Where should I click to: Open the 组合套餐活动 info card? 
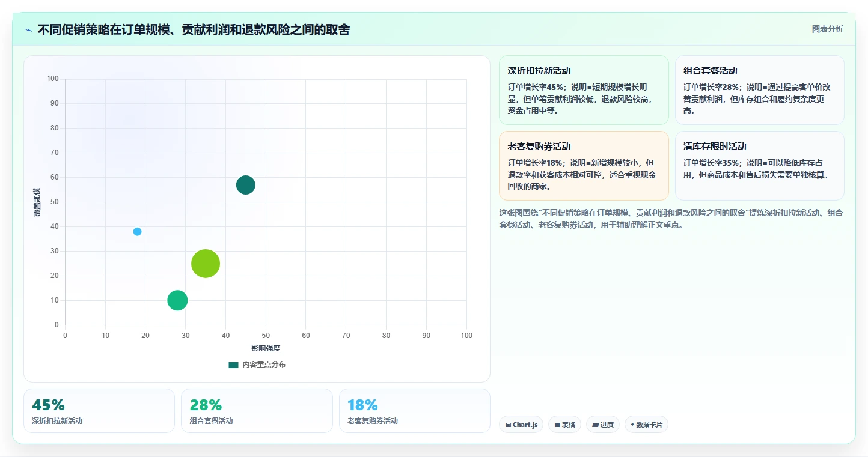[x=759, y=90]
